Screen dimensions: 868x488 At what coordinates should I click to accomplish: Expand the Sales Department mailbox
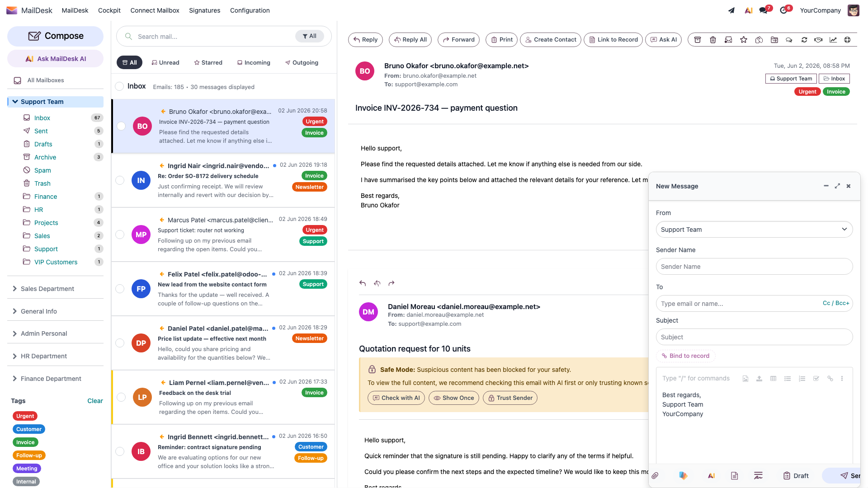15,289
